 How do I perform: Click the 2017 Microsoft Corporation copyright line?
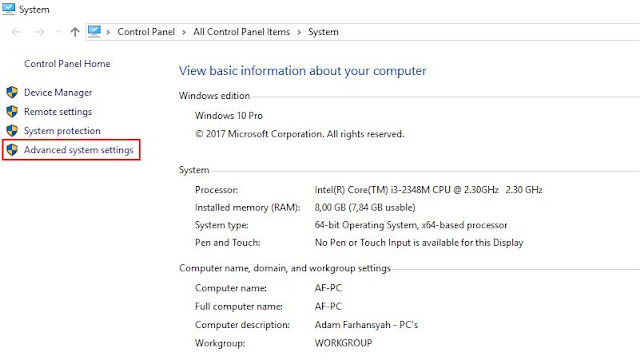[x=300, y=134]
